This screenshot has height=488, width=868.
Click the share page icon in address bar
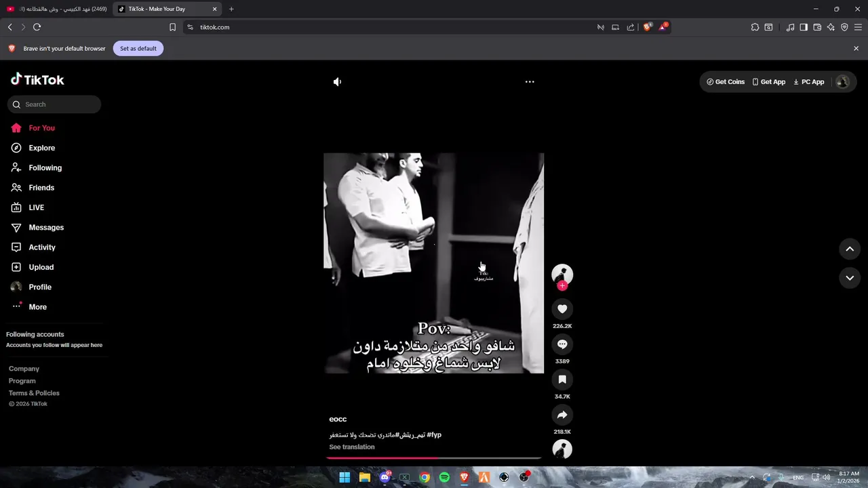point(631,27)
